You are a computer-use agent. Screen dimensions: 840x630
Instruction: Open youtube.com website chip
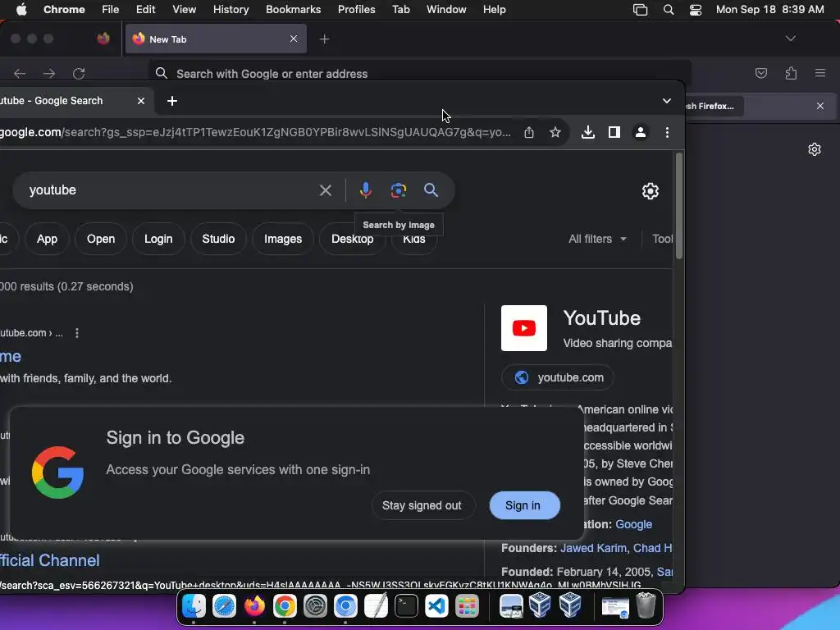click(557, 377)
